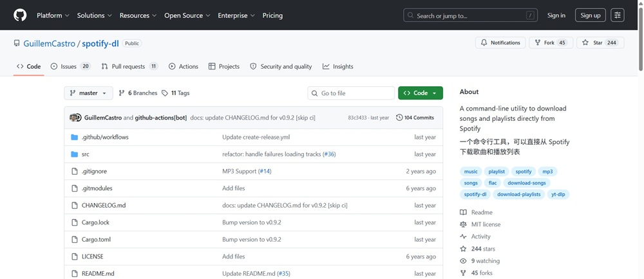Open the Platform menu
The width and height of the screenshot is (644, 279).
pyautogui.click(x=53, y=15)
